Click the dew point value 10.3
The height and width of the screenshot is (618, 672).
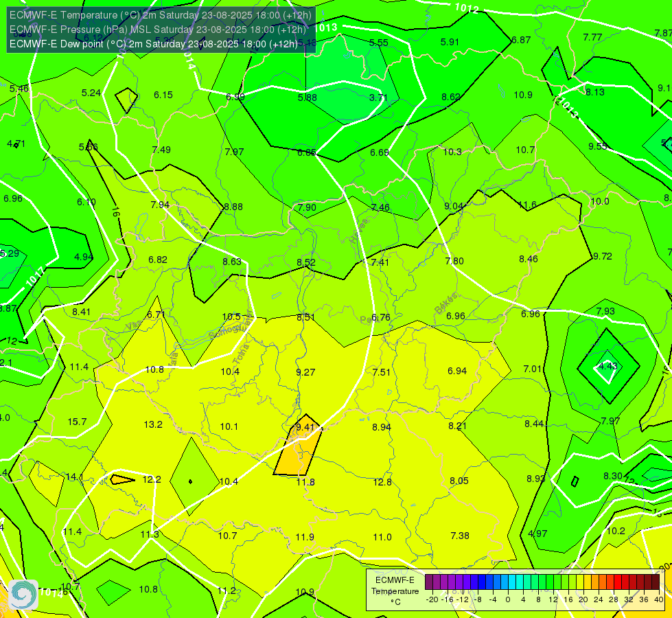point(452,152)
